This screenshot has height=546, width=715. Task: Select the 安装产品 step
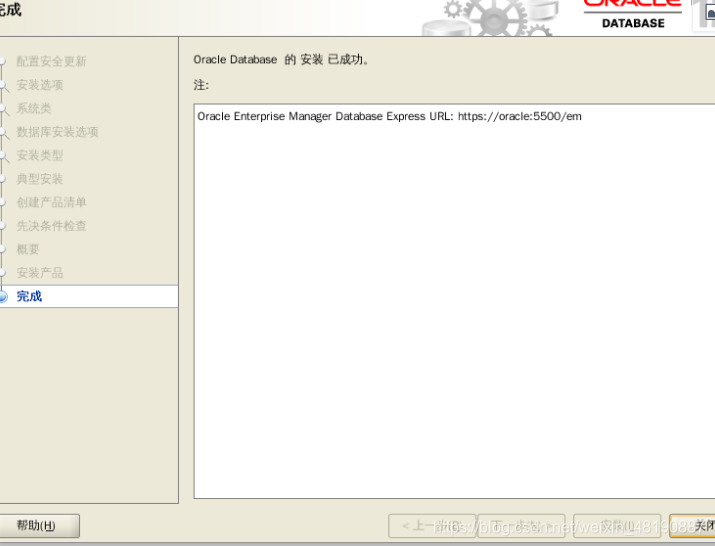click(x=40, y=273)
